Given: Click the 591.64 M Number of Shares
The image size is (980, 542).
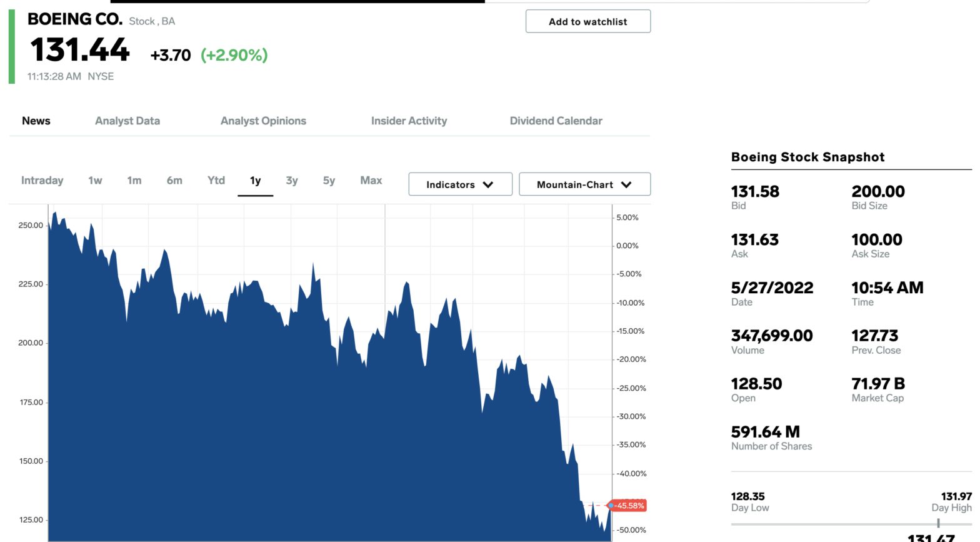Looking at the screenshot, I should pos(766,432).
